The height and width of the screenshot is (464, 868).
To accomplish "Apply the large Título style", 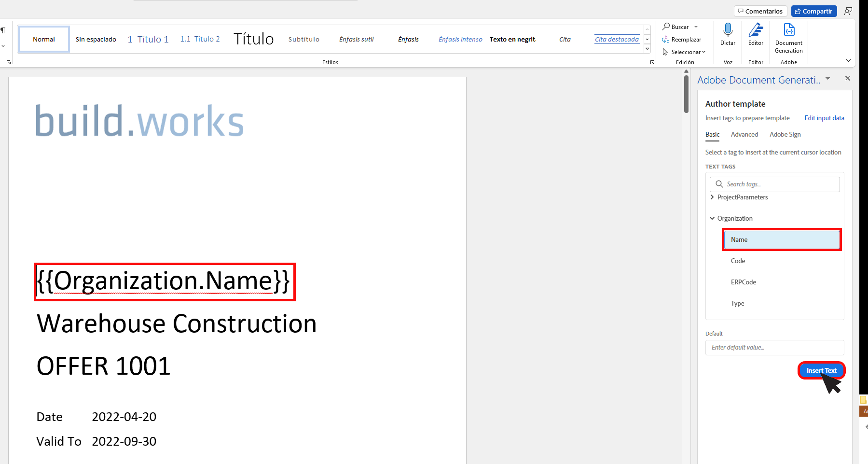I will (x=254, y=39).
